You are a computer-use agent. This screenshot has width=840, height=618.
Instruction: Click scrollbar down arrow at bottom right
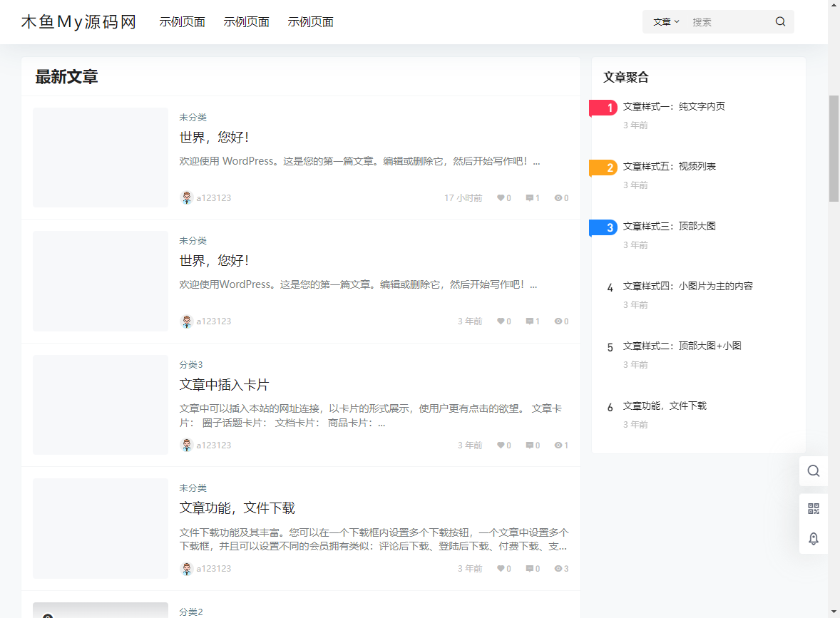834,612
